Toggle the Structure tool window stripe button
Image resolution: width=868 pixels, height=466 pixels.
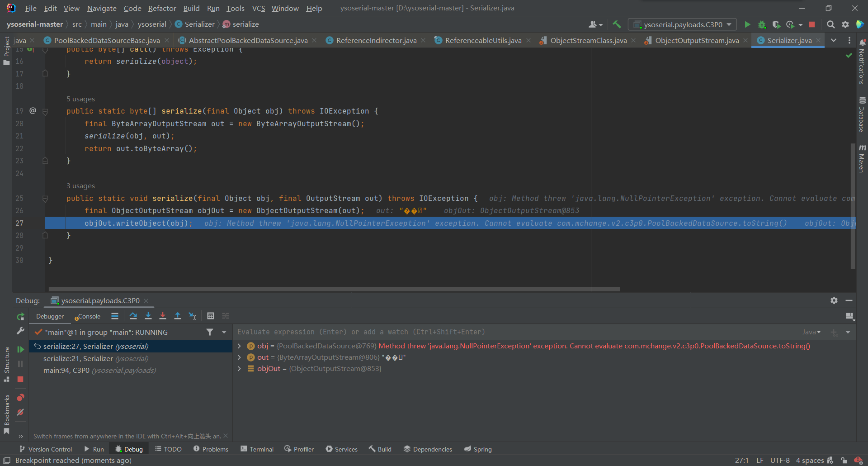tap(6, 365)
